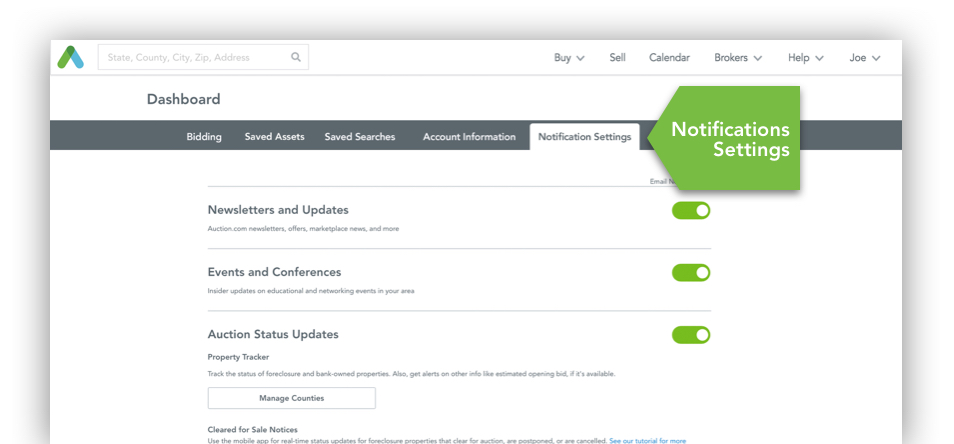Click the Auction Status Updates heading
954x444 pixels.
coord(273,335)
